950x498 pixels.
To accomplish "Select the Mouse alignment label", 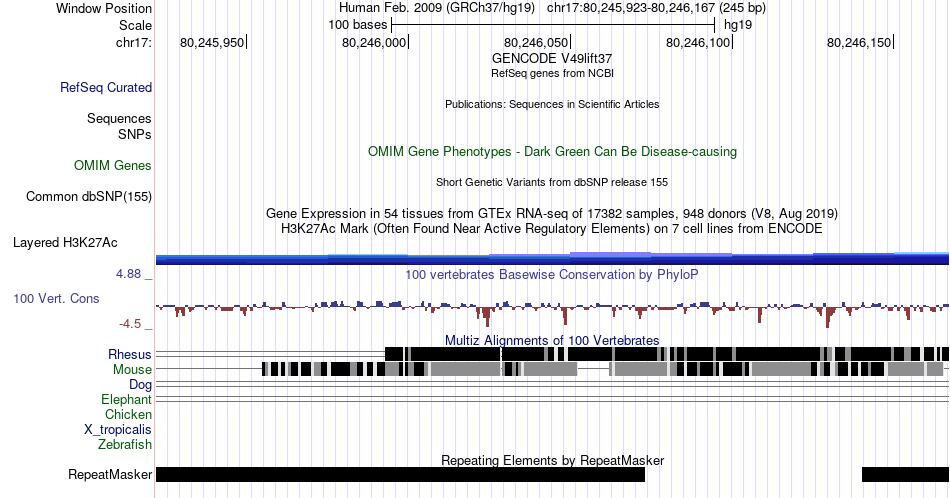I will tap(132, 369).
